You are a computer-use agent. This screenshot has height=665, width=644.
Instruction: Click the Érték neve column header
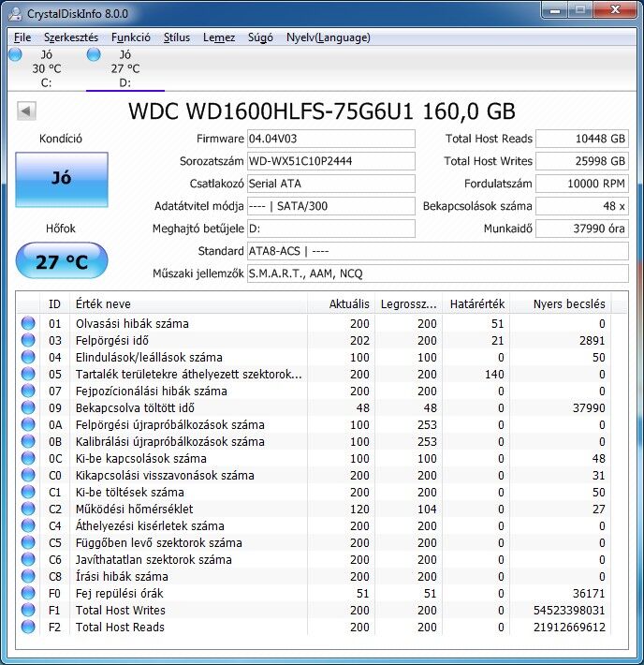point(188,303)
